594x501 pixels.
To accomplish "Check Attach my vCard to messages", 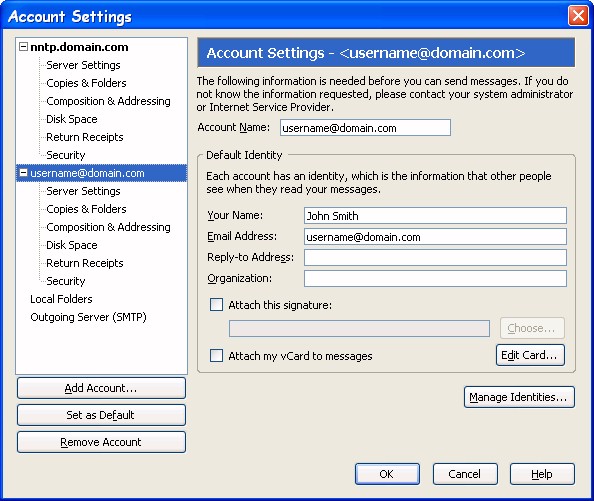I will 216,355.
